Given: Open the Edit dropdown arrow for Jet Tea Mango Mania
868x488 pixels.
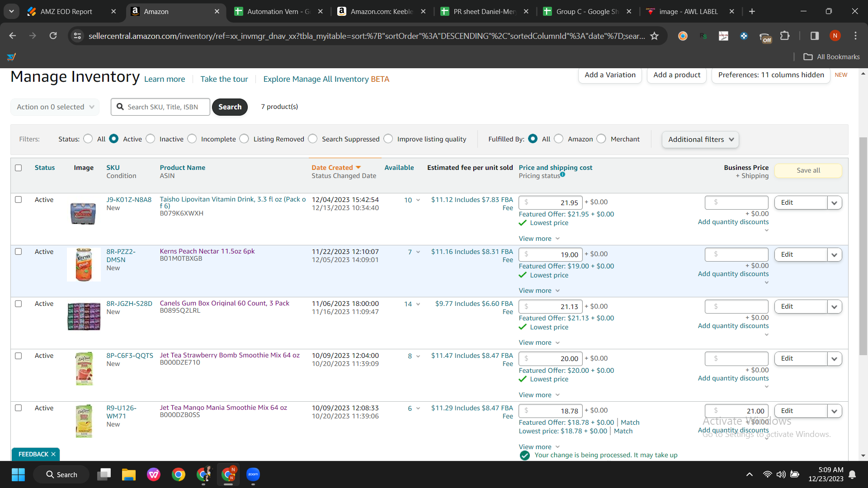Looking at the screenshot, I should [x=835, y=411].
